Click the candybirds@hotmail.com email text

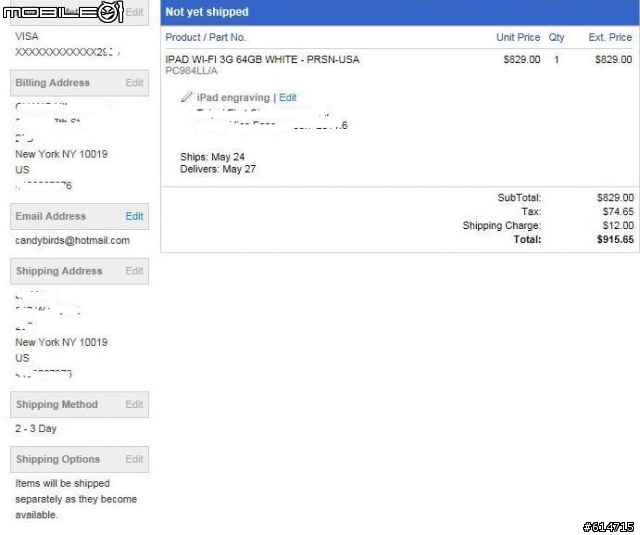click(73, 241)
